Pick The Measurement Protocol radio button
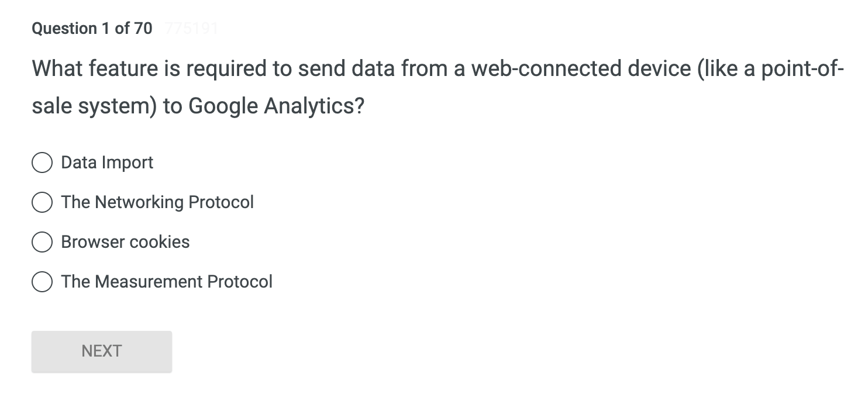The height and width of the screenshot is (408, 868). tap(42, 282)
